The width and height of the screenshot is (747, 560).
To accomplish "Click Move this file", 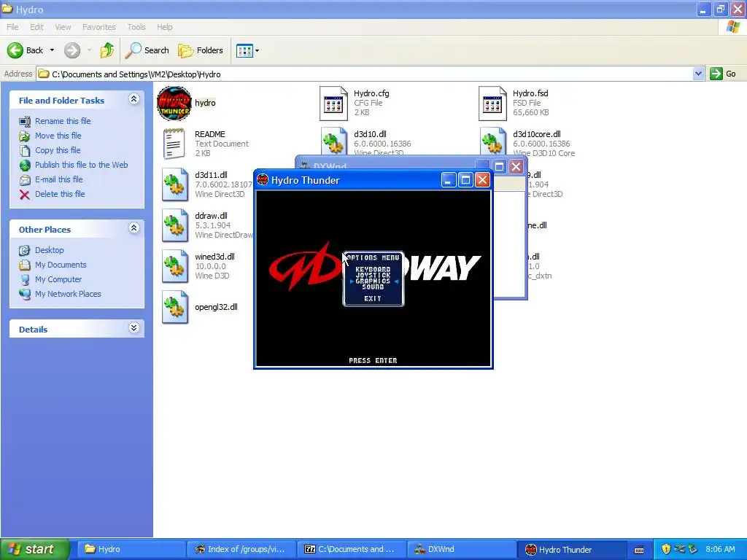I will pos(58,136).
